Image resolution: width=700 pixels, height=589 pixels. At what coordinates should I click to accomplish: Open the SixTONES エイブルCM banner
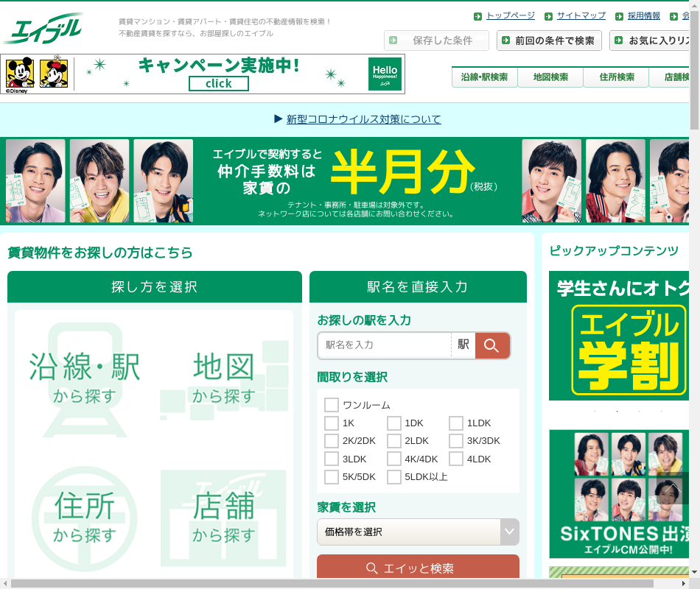tap(619, 494)
